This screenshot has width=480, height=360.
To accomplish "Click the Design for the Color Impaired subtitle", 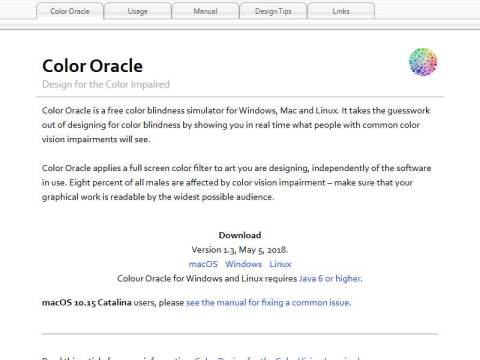I will 106,84.
